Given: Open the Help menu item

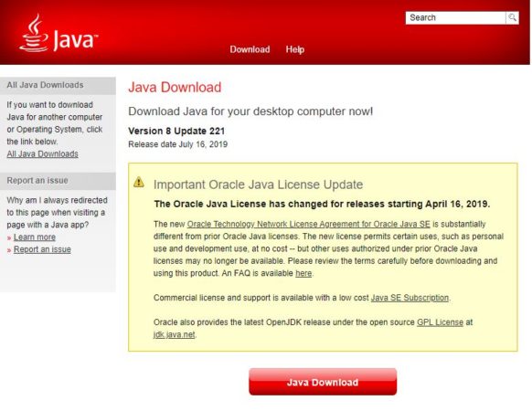Looking at the screenshot, I should coord(295,49).
